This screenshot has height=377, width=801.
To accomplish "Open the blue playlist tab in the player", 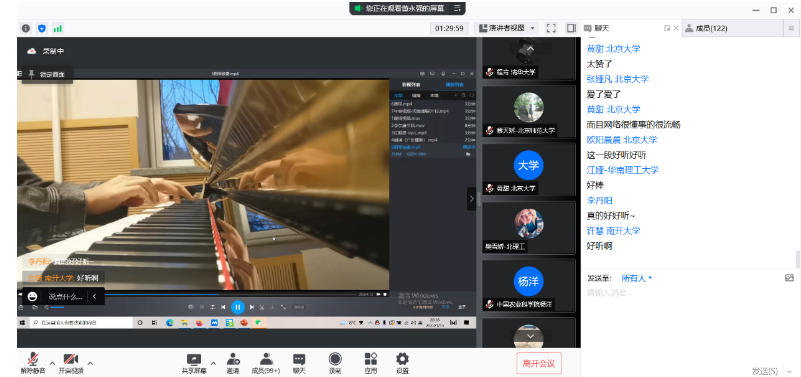I will (x=454, y=85).
